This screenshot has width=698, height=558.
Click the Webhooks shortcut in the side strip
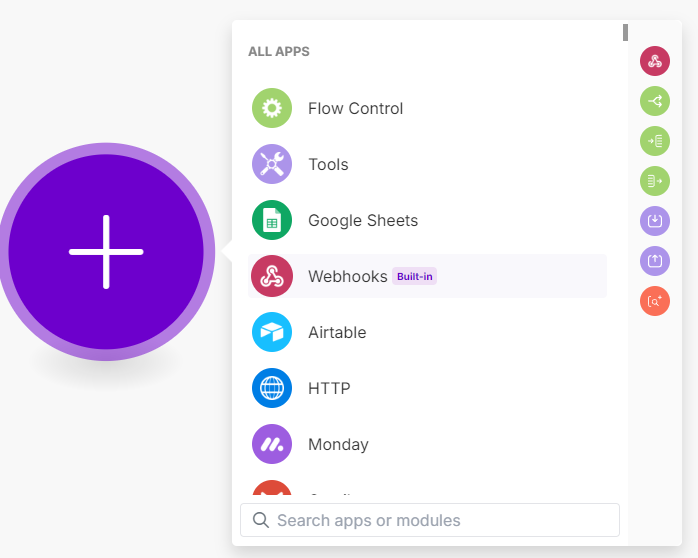(655, 61)
